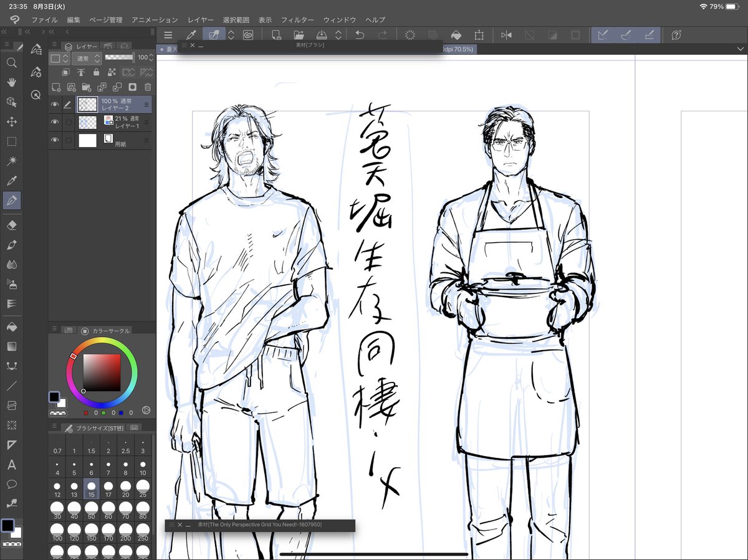Open the ファイル menu
Viewport: 748px width, 560px height.
tap(44, 20)
